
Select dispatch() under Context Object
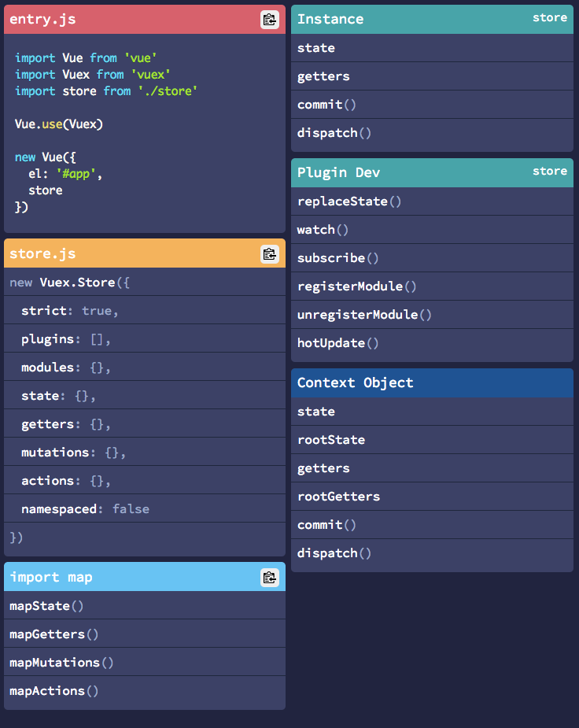[x=432, y=553]
